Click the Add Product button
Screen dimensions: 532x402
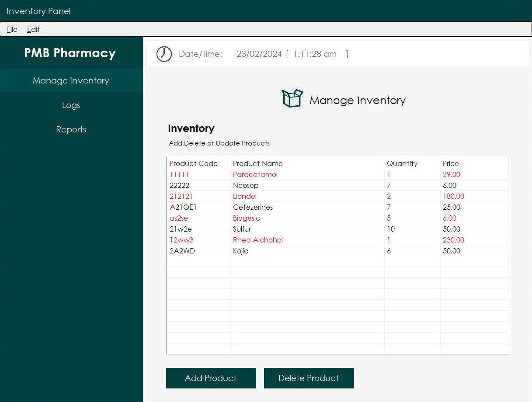click(x=211, y=378)
